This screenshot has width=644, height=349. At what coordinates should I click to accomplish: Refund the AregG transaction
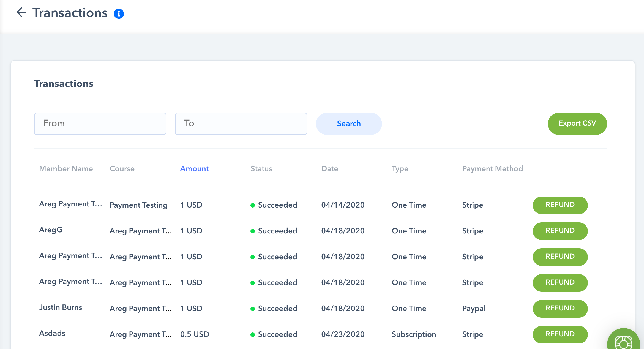[560, 231]
